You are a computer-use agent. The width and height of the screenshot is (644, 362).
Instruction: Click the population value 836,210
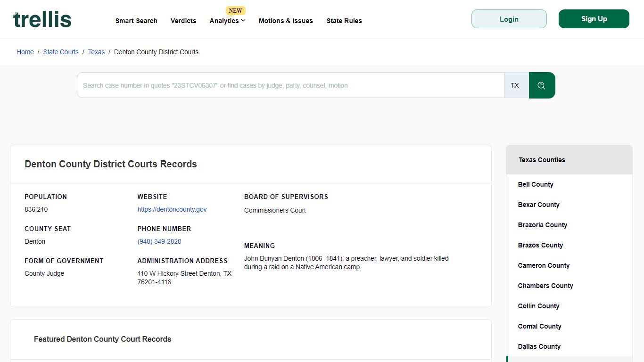coord(36,209)
